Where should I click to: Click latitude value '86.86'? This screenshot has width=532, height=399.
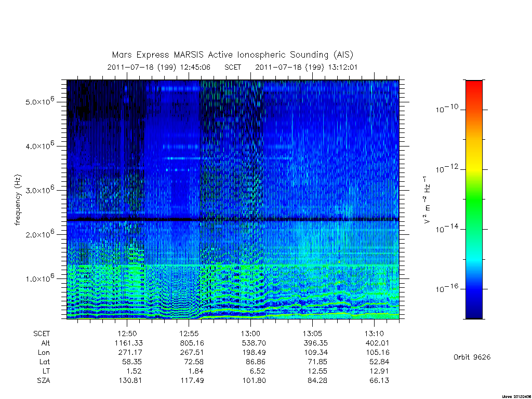tap(256, 362)
